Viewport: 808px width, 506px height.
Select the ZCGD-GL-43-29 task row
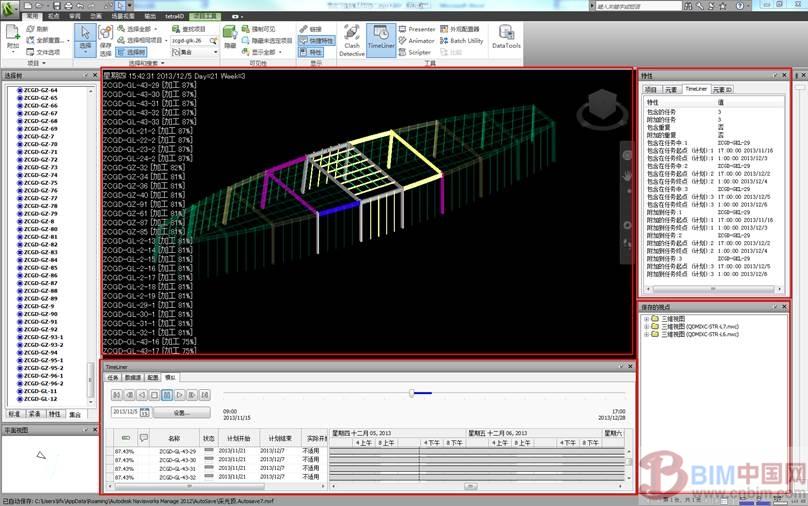point(176,451)
